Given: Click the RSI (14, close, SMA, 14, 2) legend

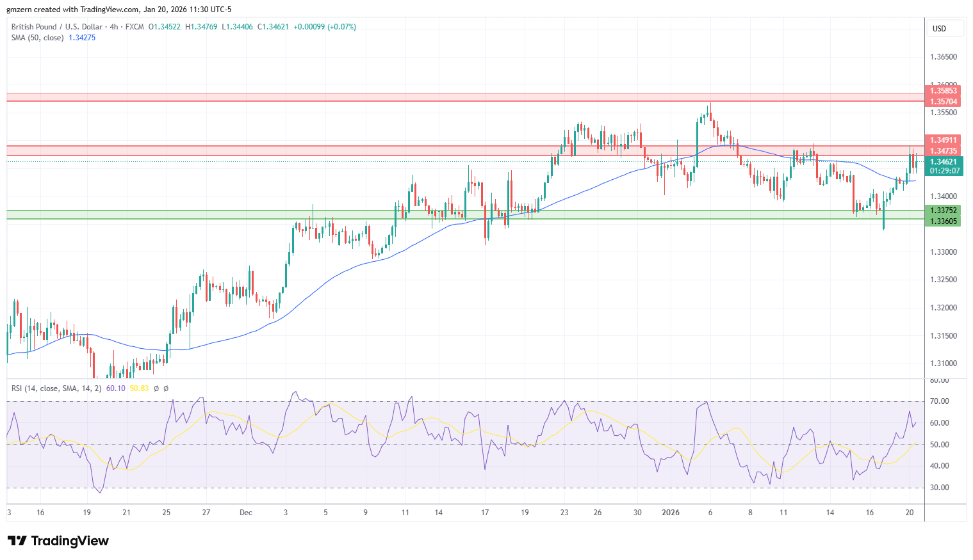Looking at the screenshot, I should pyautogui.click(x=56, y=388).
